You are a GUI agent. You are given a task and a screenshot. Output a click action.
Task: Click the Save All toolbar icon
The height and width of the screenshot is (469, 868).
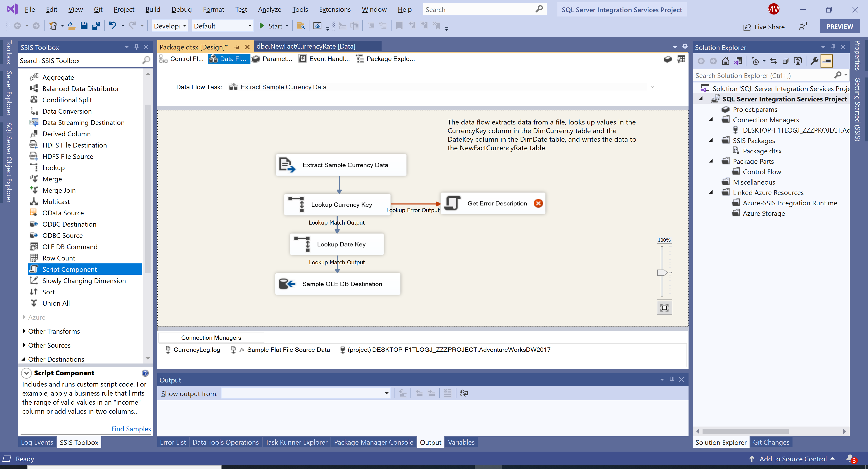pos(96,26)
